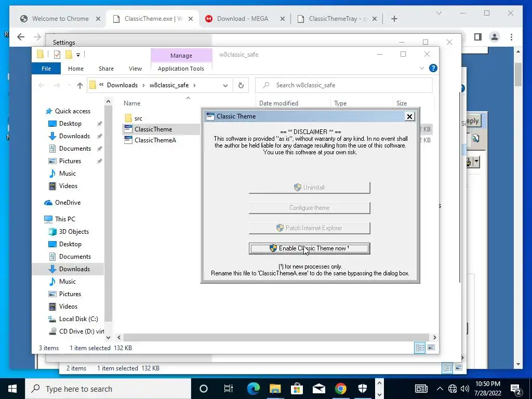The image size is (532, 399).
Task: Launch Microsoft Edge from taskbar
Action: click(x=253, y=389)
